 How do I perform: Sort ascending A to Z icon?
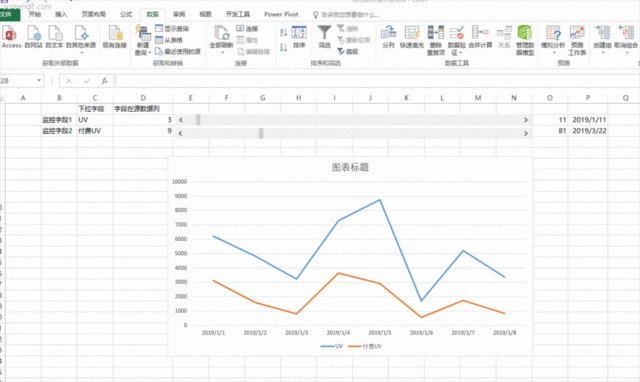(x=284, y=32)
